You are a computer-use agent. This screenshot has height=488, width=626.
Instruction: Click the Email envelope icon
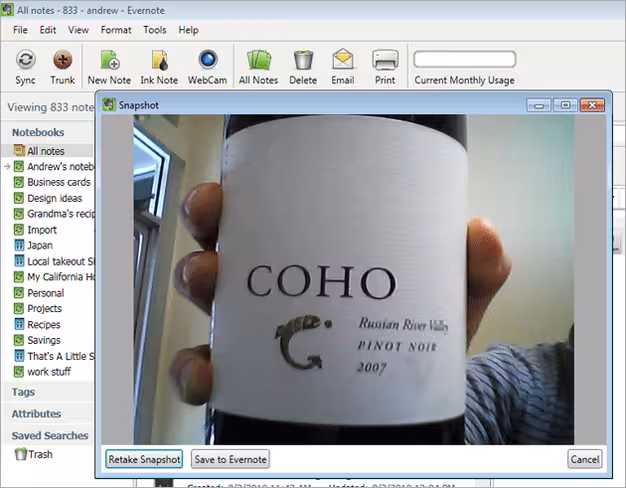[343, 60]
